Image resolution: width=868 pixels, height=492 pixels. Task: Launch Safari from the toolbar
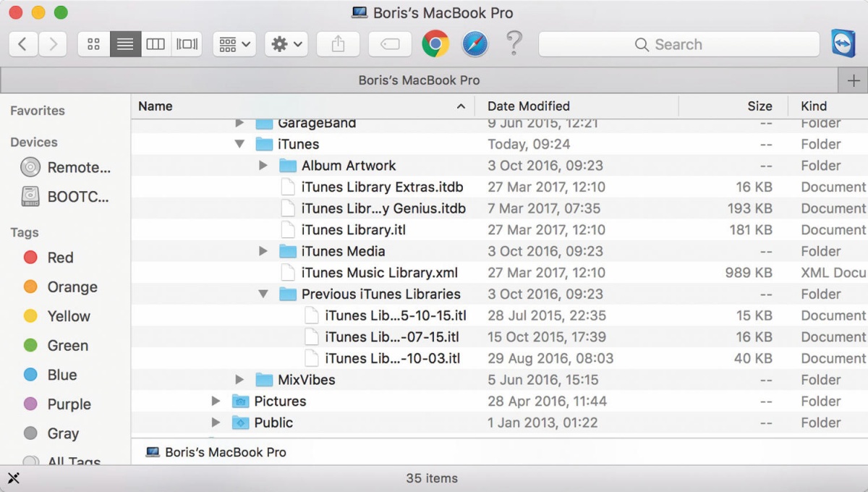tap(475, 44)
